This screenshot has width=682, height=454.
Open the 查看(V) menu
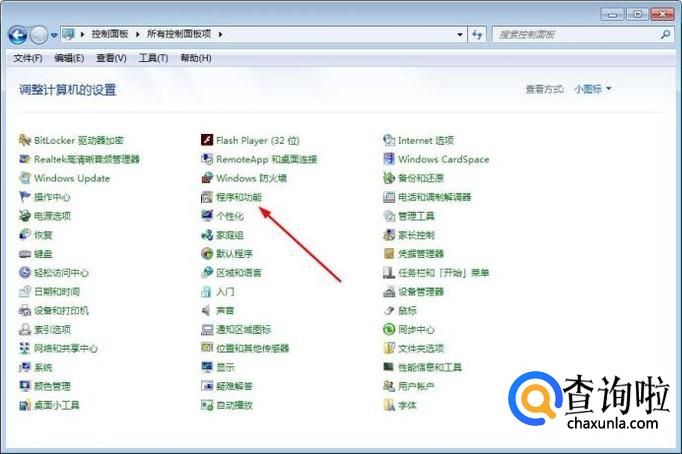(111, 58)
